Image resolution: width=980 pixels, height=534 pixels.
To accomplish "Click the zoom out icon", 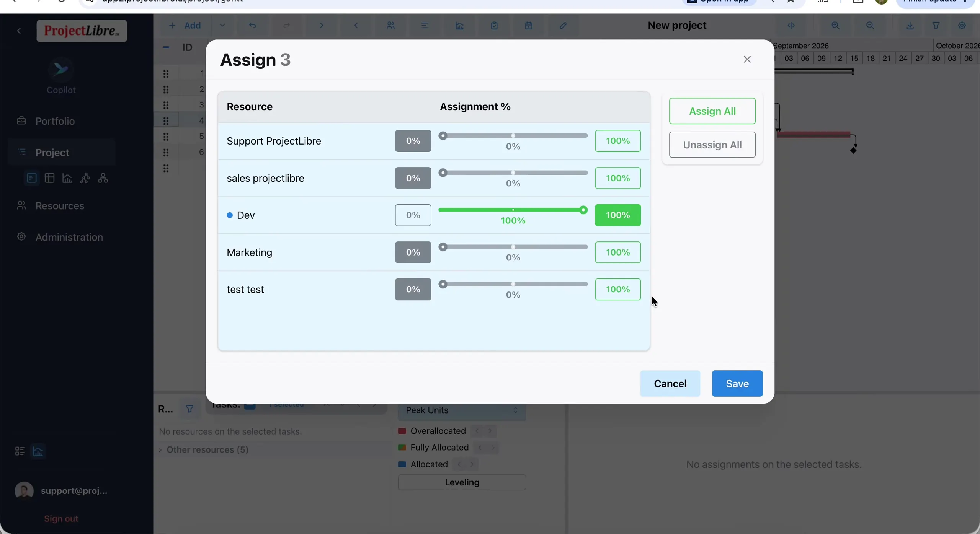I will 870,25.
